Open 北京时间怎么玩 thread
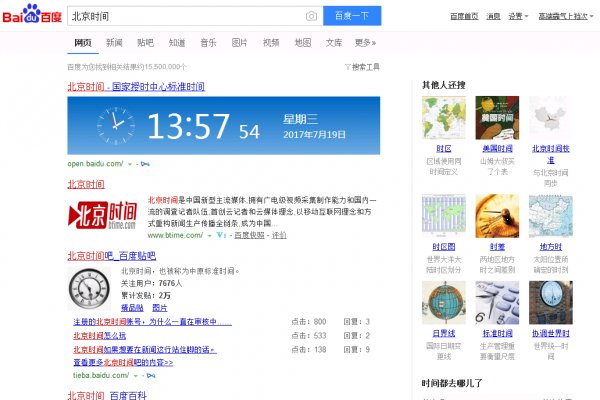The image size is (600, 400). 99,336
